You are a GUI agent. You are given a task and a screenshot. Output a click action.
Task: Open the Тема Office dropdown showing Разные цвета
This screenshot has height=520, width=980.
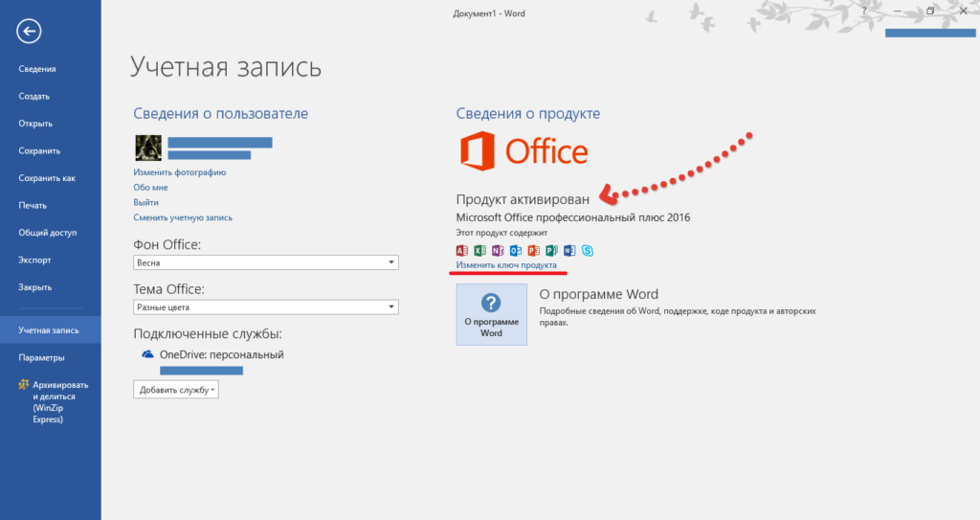tap(266, 307)
